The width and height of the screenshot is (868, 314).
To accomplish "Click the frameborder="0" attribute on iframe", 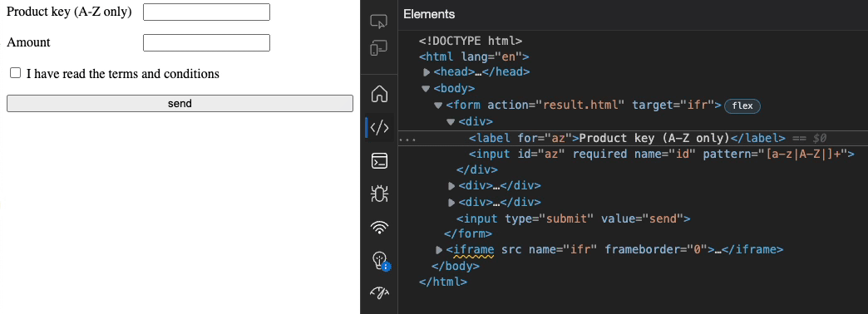I will 657,250.
